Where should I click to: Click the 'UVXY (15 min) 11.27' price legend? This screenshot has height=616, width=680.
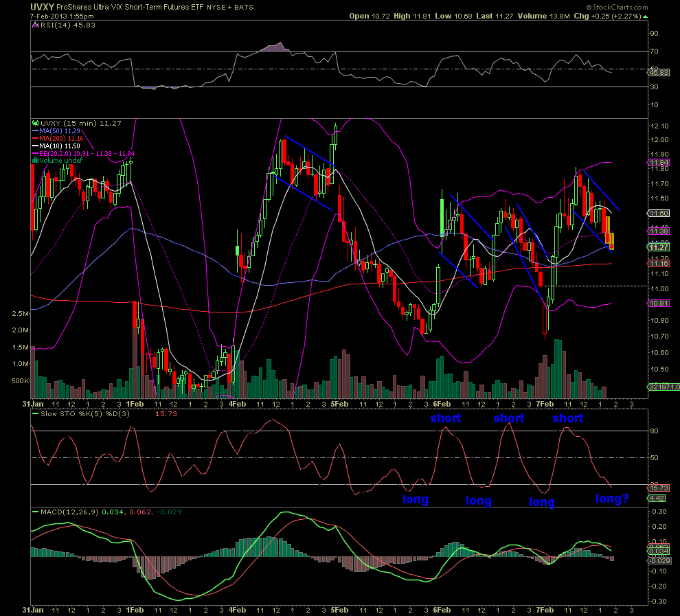[77, 123]
